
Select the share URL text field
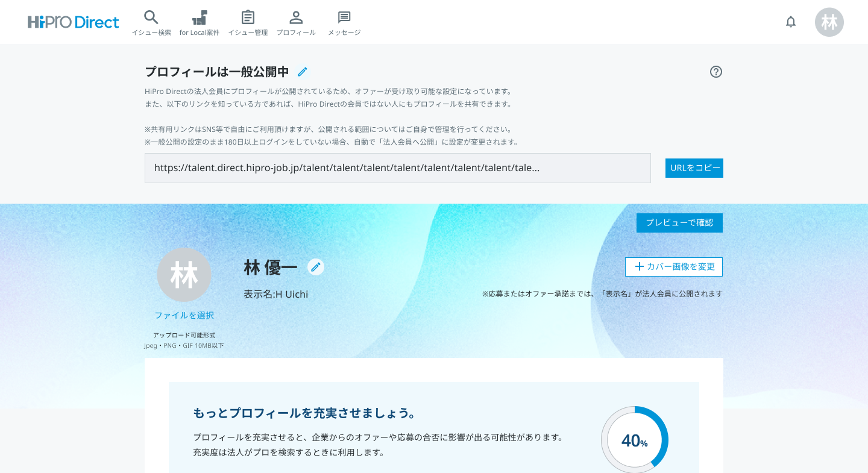[x=398, y=168]
